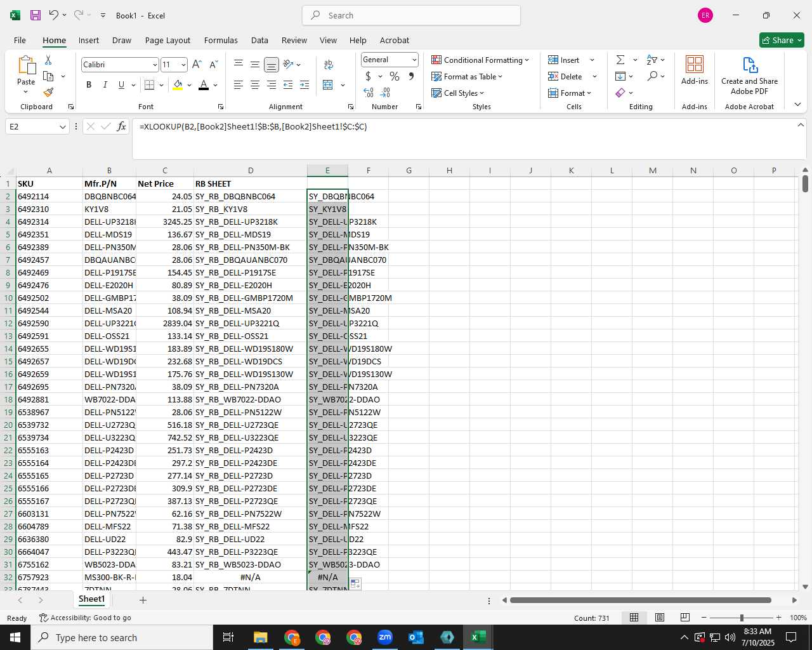This screenshot has width=812, height=650.
Task: Switch to the Insert tab
Action: point(89,40)
